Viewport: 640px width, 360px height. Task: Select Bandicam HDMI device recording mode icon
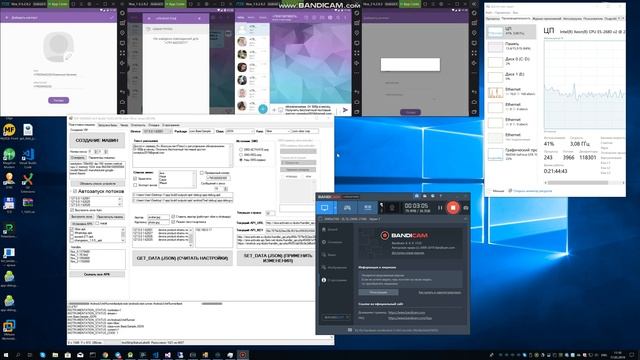pos(367,208)
